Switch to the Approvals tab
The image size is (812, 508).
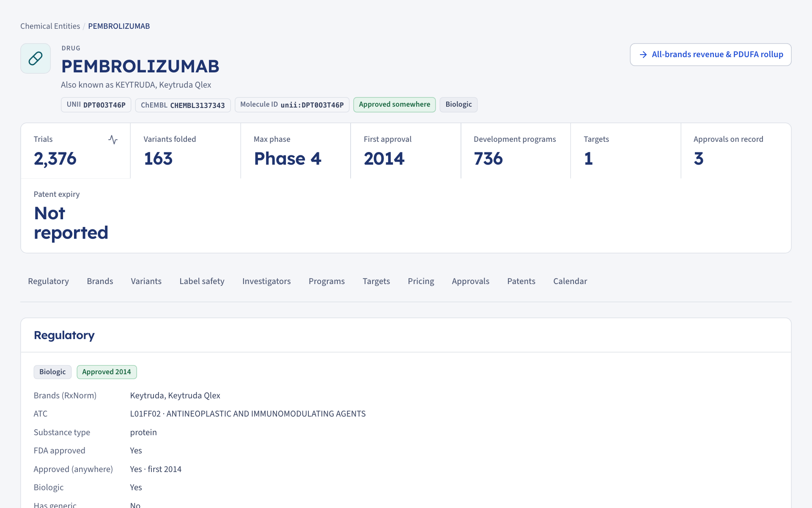(x=470, y=282)
